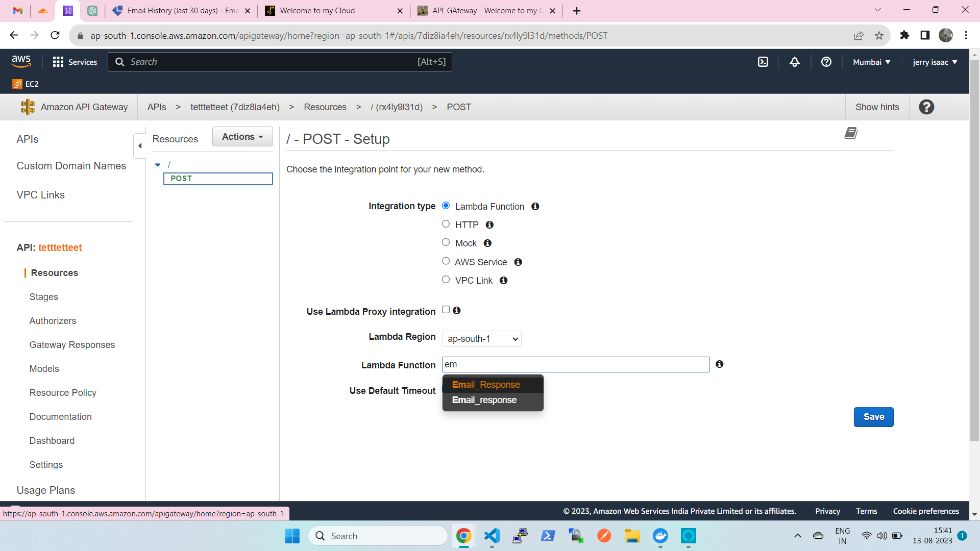Click the AWS logo home icon
Viewport: 980px width, 551px height.
(21, 61)
